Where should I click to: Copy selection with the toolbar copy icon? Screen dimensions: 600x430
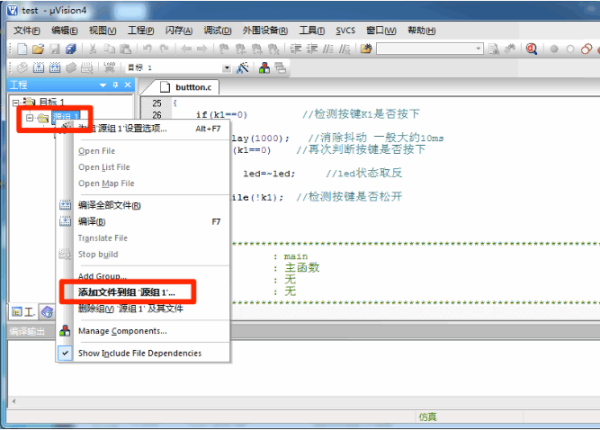click(x=109, y=49)
